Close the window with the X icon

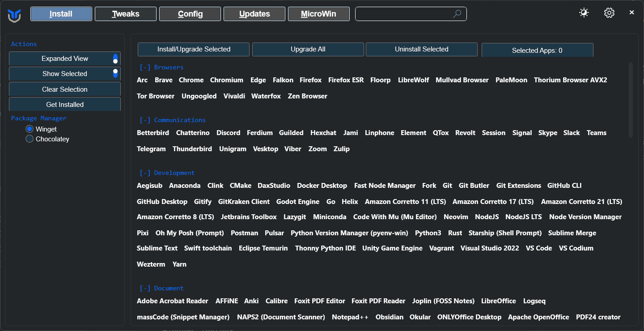pos(631,13)
